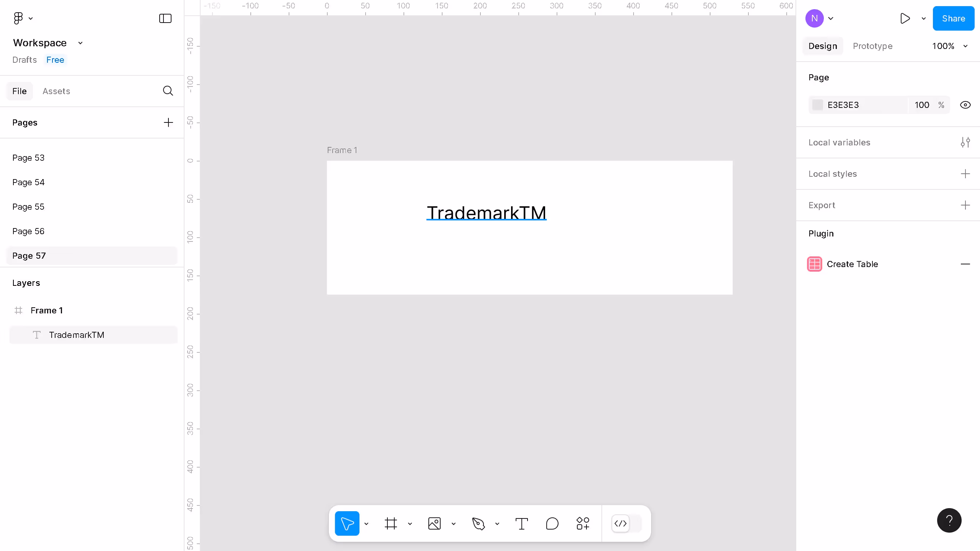
Task: Open the Help question mark icon
Action: tap(949, 520)
